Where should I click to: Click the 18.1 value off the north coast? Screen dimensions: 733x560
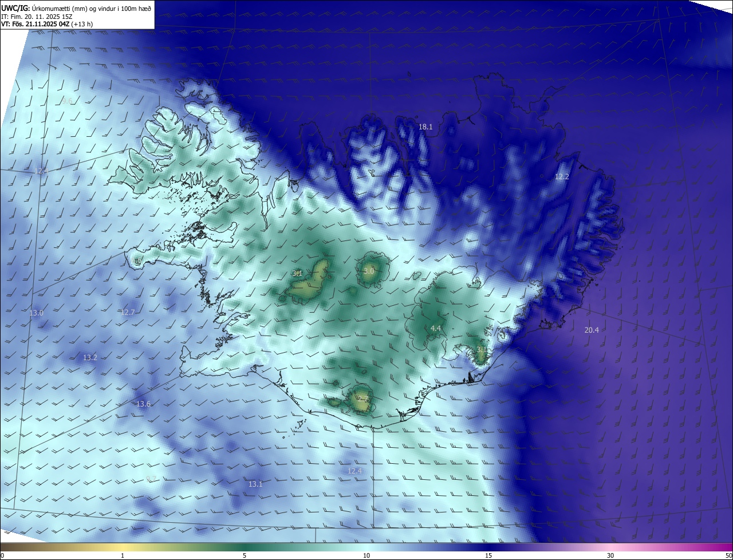(x=425, y=127)
